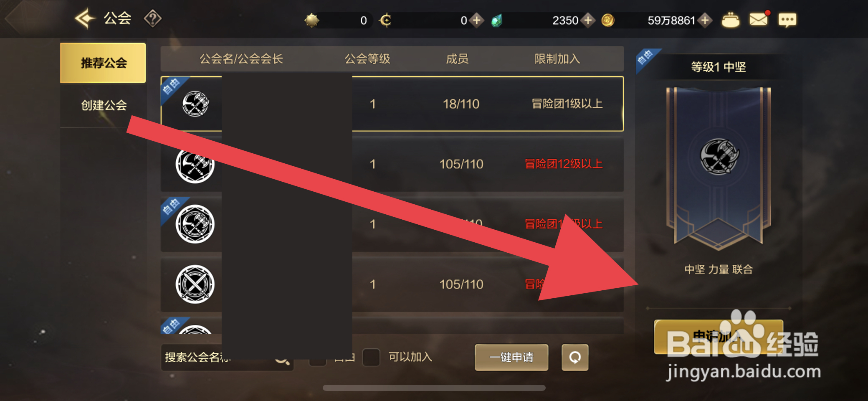Open the mail envelope icon
This screenshot has width=868, height=401.
pyautogui.click(x=758, y=20)
